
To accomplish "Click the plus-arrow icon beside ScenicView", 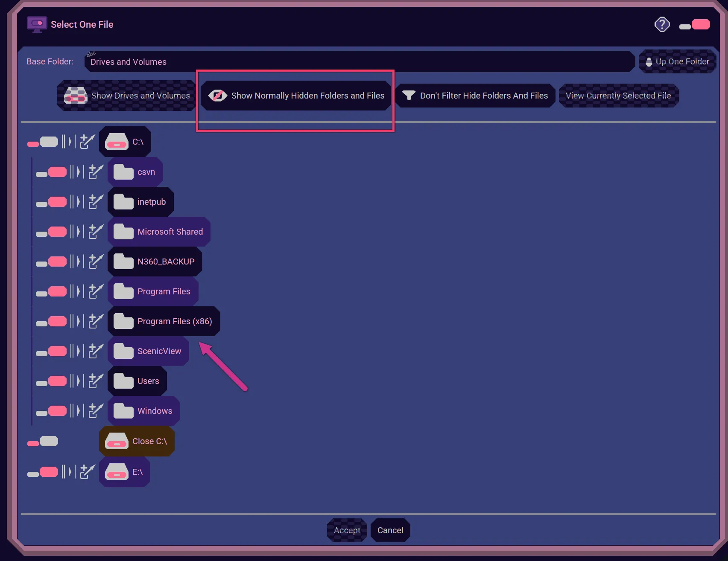I will tap(96, 351).
